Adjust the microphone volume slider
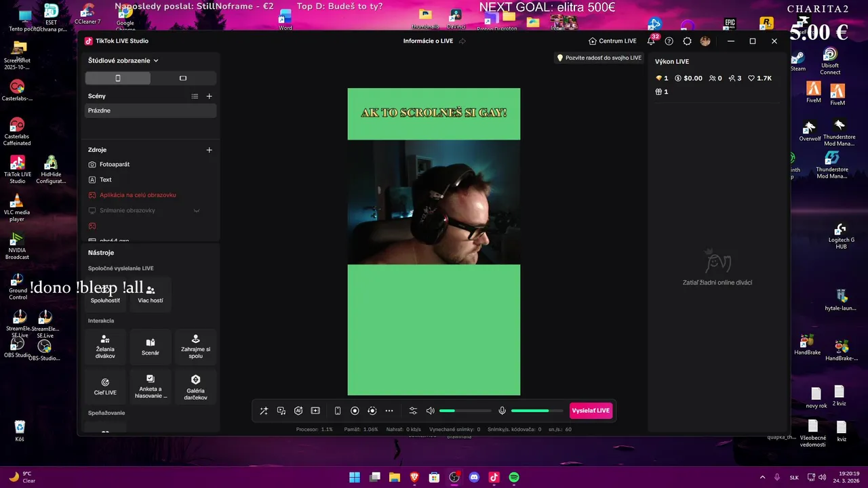 click(537, 411)
